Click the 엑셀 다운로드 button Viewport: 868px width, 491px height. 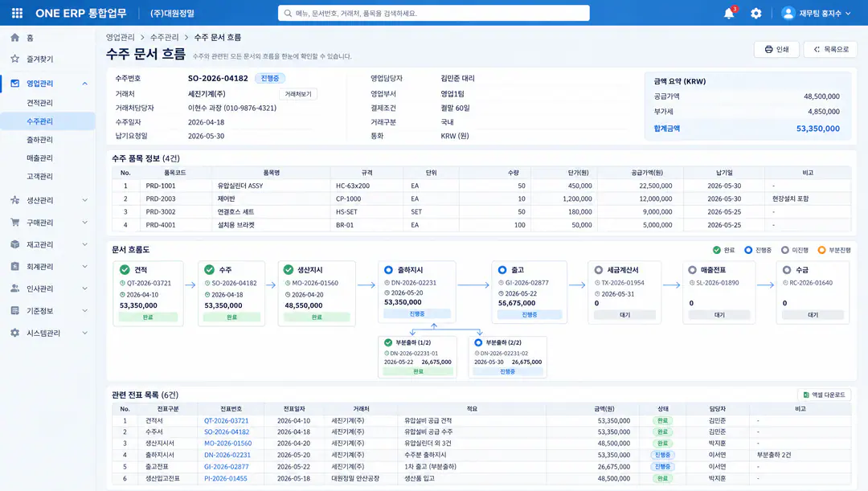tap(825, 395)
